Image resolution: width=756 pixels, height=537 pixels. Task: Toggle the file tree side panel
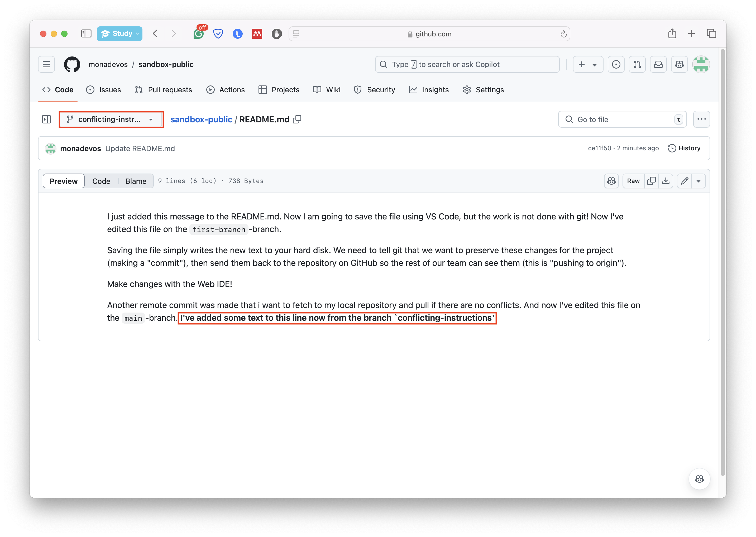click(x=47, y=119)
